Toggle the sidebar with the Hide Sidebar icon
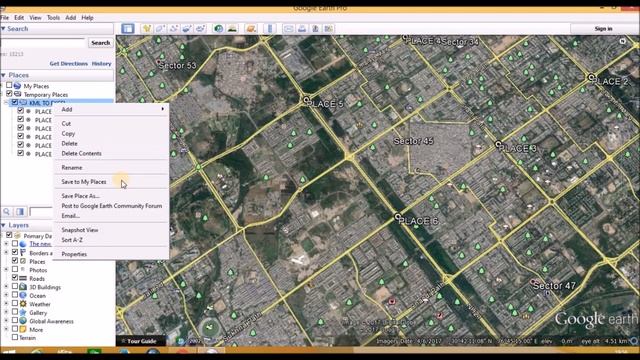The image size is (640, 360). (128, 29)
